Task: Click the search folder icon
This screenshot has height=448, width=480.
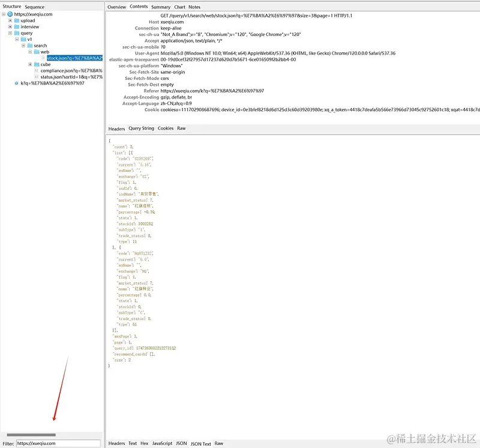Action: point(30,46)
